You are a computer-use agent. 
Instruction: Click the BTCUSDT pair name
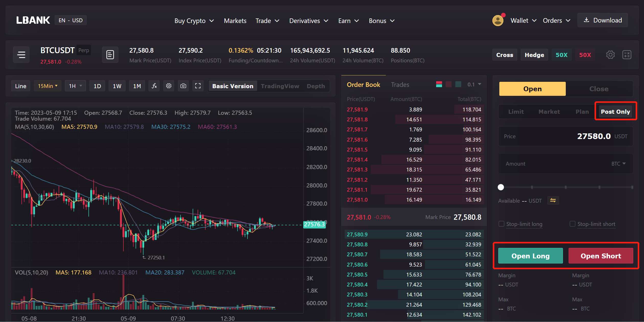point(58,50)
